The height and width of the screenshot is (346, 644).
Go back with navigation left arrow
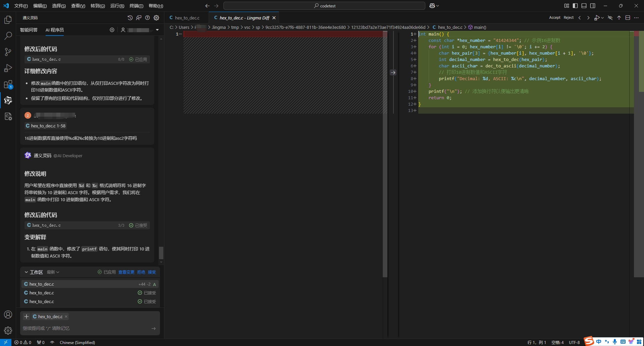pyautogui.click(x=207, y=6)
